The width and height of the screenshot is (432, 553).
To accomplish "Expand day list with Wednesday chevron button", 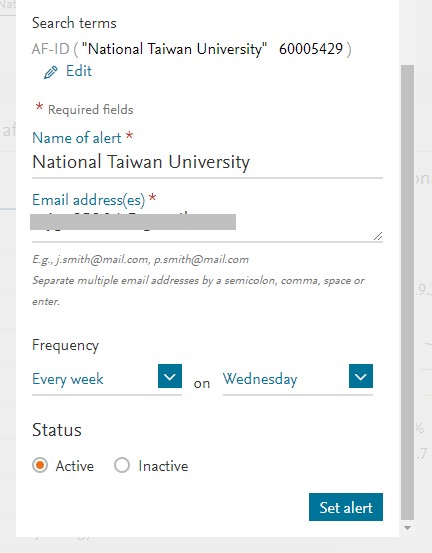I will [361, 376].
